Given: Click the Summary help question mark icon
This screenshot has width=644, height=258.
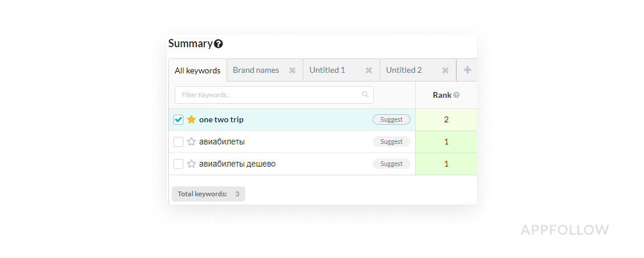Looking at the screenshot, I should [218, 44].
